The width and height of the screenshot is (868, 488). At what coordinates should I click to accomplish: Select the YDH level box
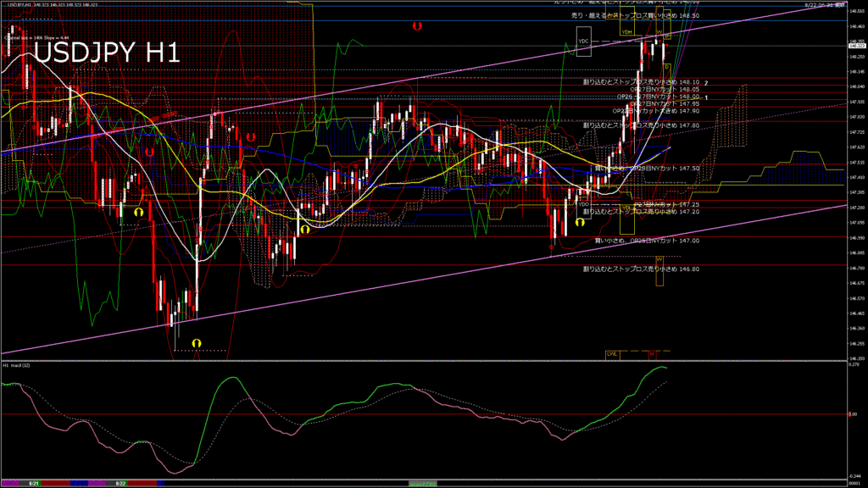point(627,31)
